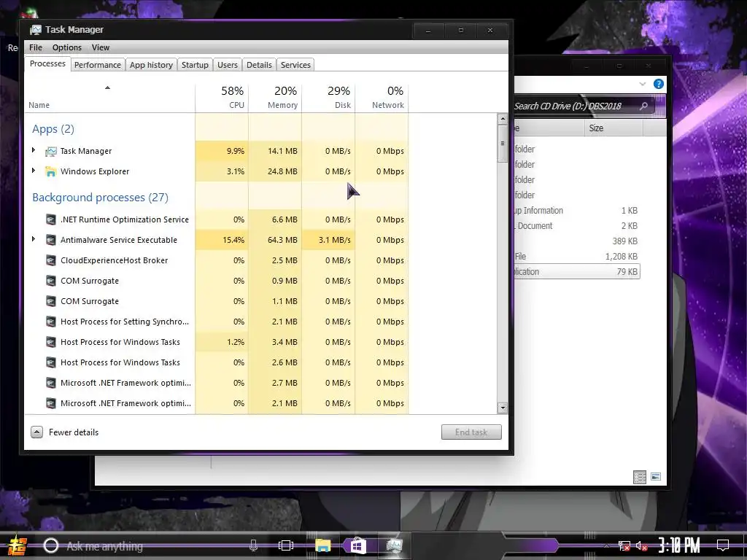Select the CloudExperienceHost Broker process
This screenshot has width=747, height=560.
coord(217,260)
